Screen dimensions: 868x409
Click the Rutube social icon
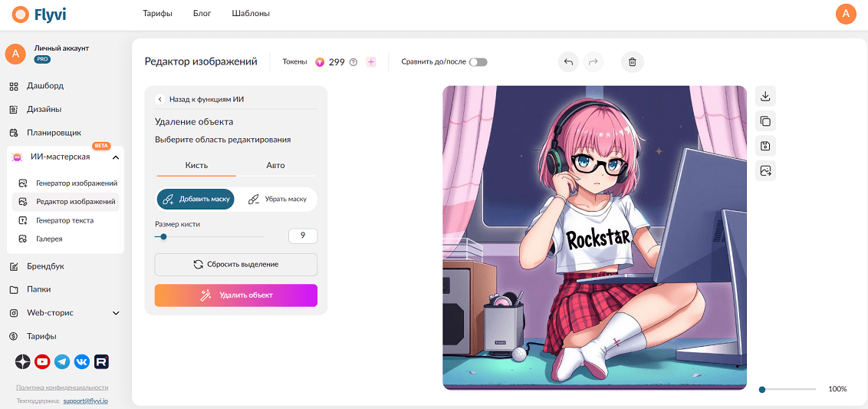tap(102, 362)
